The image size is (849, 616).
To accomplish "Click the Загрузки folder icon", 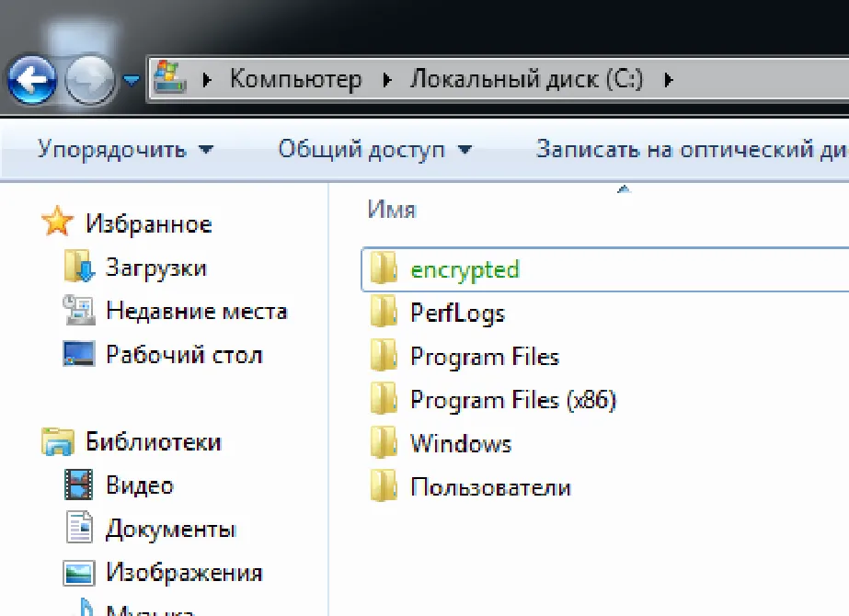I will (79, 265).
